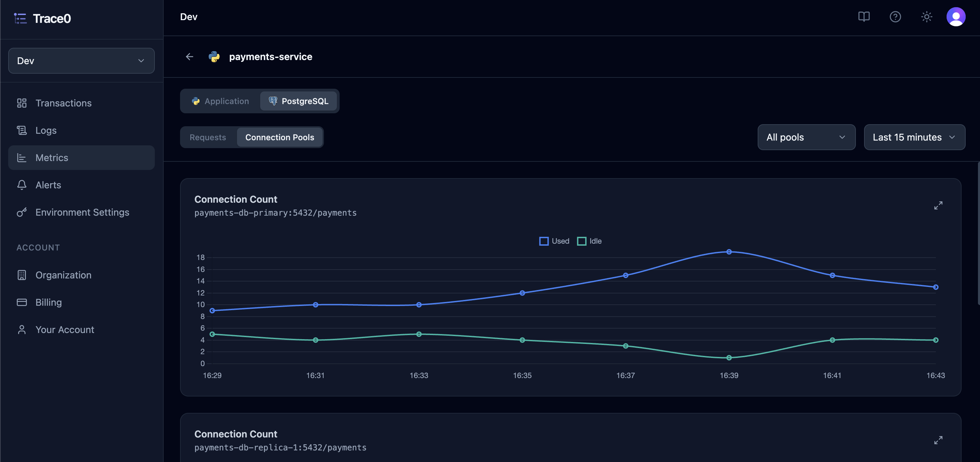The image size is (980, 462).
Task: Go back with the left arrow
Action: (190, 57)
